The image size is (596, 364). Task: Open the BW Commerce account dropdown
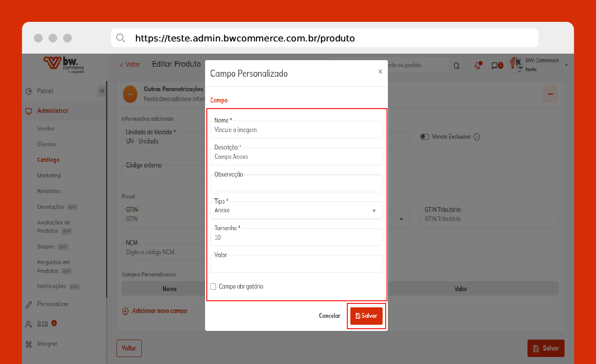point(566,65)
